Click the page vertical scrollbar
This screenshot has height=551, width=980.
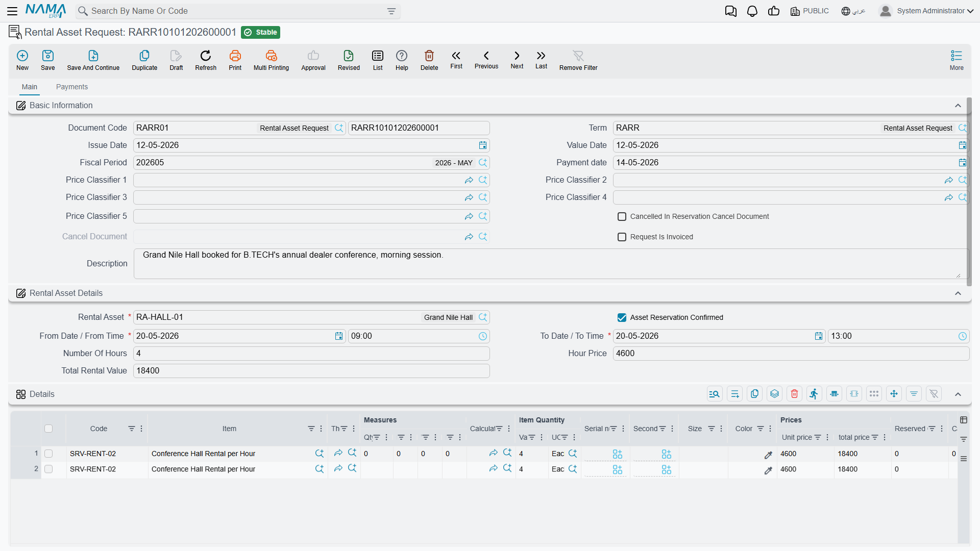pyautogui.click(x=969, y=192)
